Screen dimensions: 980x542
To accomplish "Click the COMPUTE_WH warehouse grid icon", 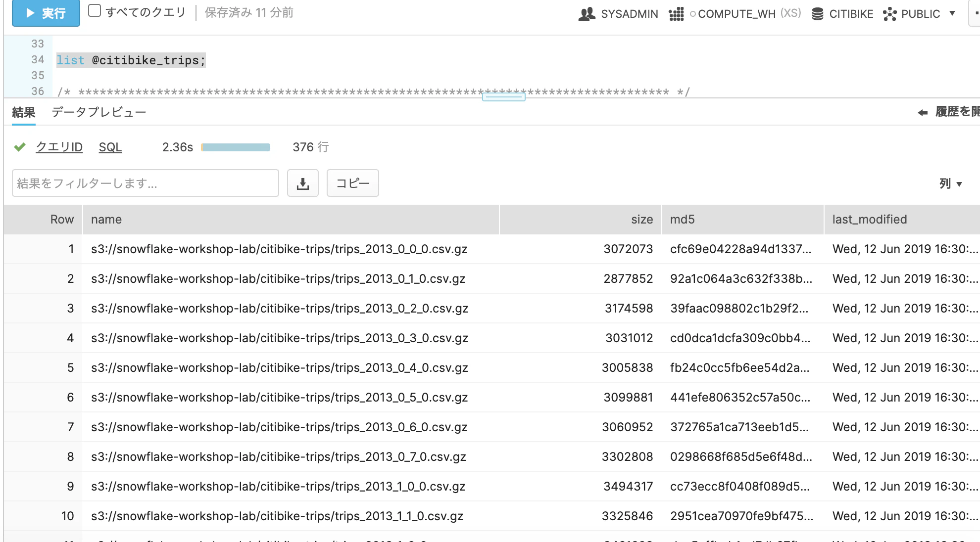I will [x=676, y=14].
